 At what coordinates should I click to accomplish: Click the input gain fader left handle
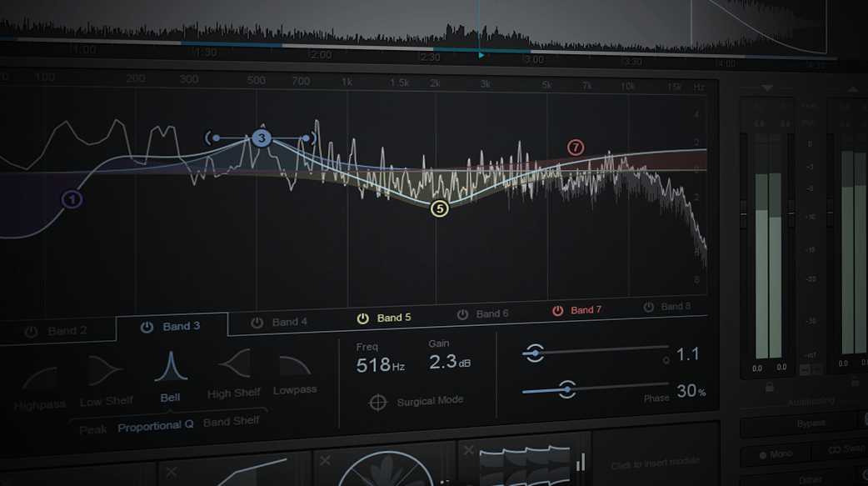point(743,213)
